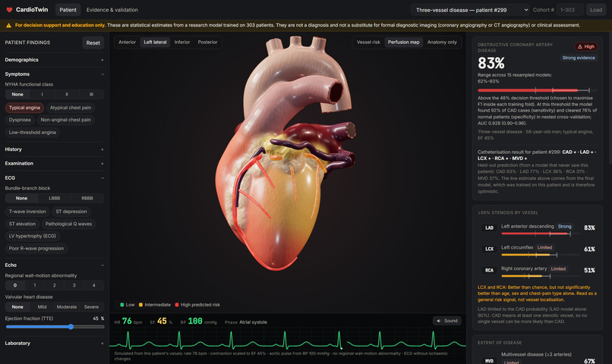Image resolution: width=612 pixels, height=364 pixels.
Task: Click the LAD vessel badge
Action: point(489,228)
